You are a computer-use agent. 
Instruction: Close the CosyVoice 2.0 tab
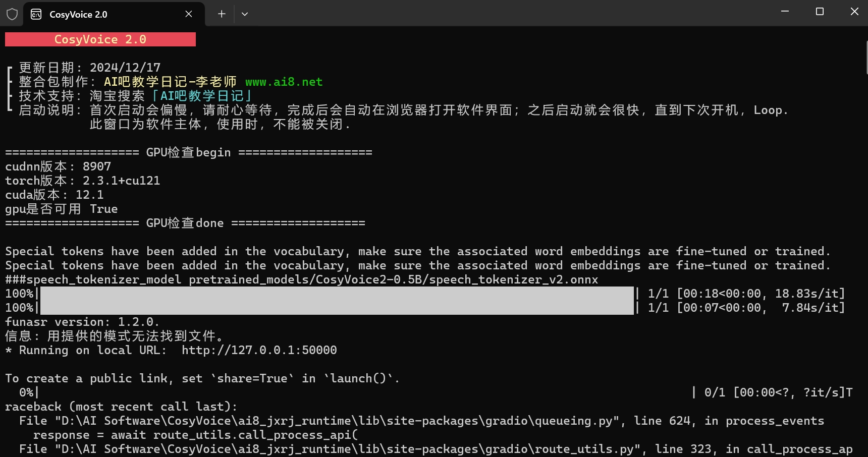(x=189, y=14)
